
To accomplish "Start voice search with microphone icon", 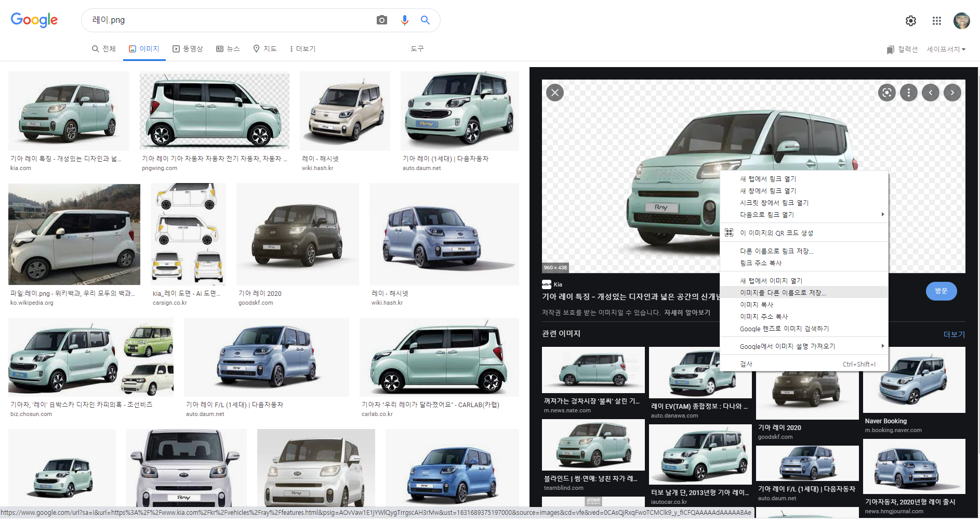I will [404, 20].
